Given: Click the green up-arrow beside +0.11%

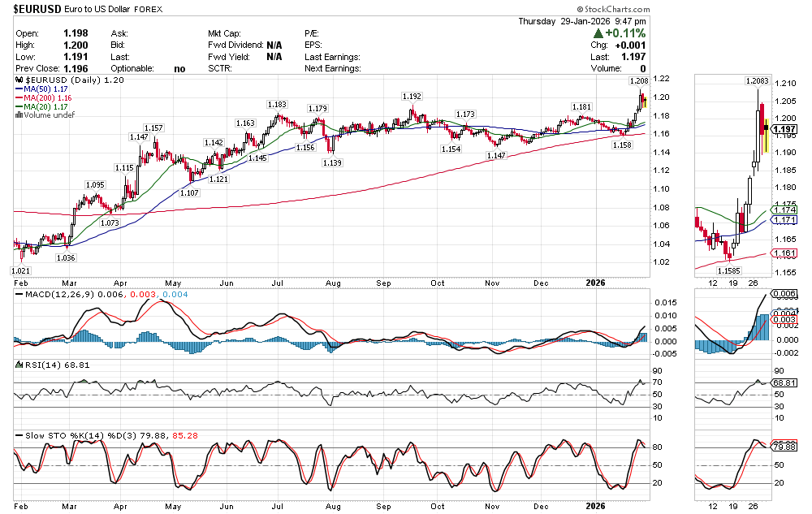Looking at the screenshot, I should pos(598,33).
